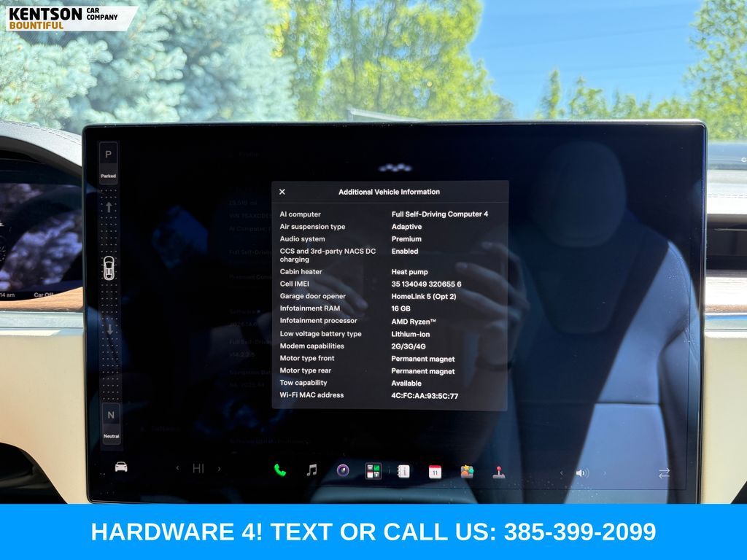
Task: Select the 'Heat pump' value
Action: click(410, 272)
